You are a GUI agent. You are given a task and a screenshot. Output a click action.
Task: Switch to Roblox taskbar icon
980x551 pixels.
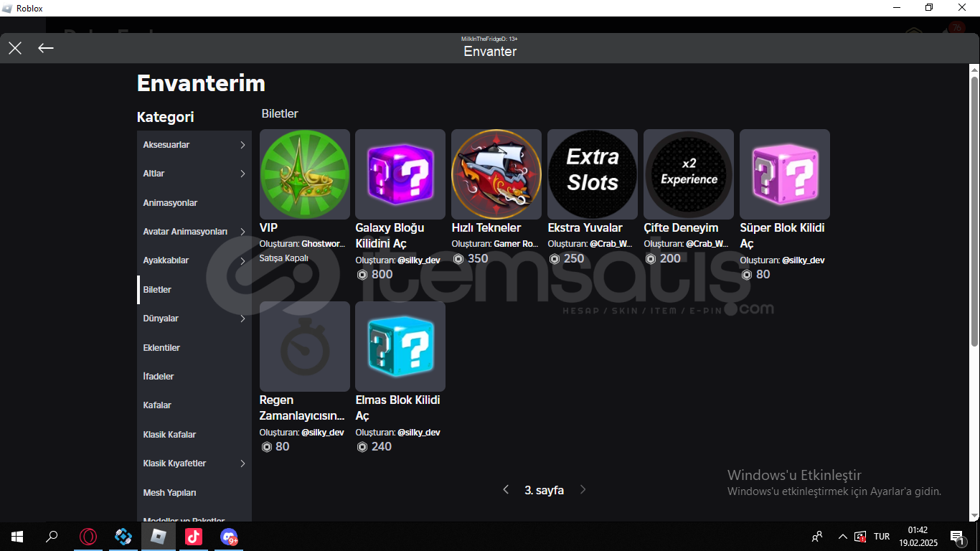coord(159,537)
